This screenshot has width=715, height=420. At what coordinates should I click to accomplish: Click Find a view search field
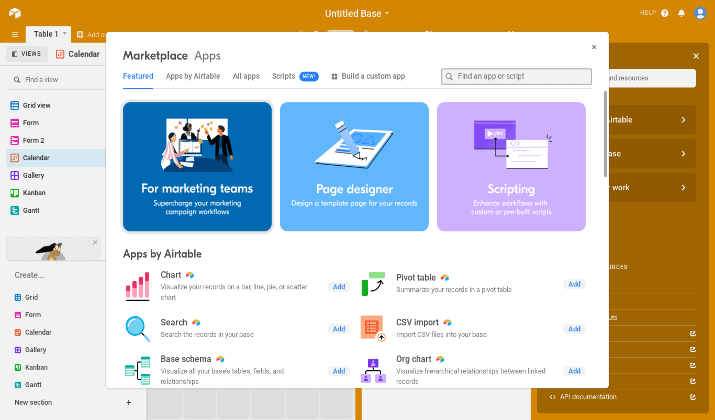coord(56,79)
